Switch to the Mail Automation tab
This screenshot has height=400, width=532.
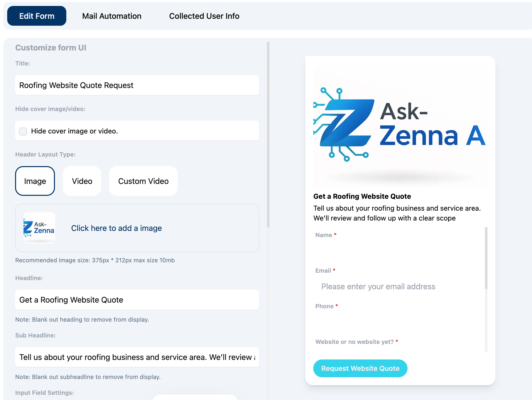point(112,16)
